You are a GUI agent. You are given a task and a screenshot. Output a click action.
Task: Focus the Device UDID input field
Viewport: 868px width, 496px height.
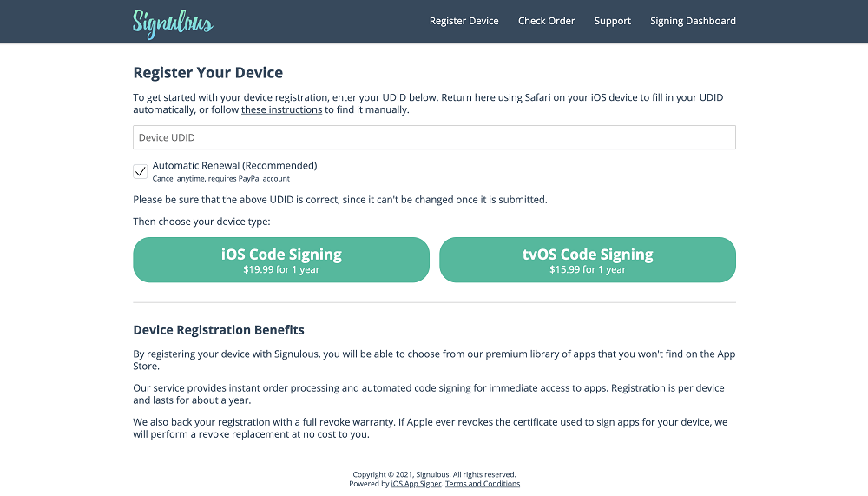point(434,137)
